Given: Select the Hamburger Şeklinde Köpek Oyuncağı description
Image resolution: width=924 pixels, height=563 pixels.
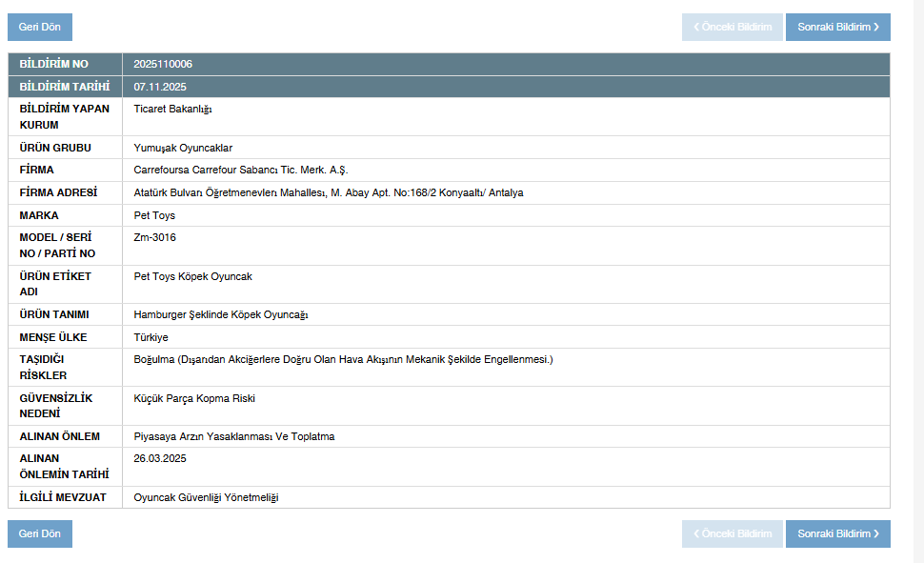Looking at the screenshot, I should click(x=221, y=314).
